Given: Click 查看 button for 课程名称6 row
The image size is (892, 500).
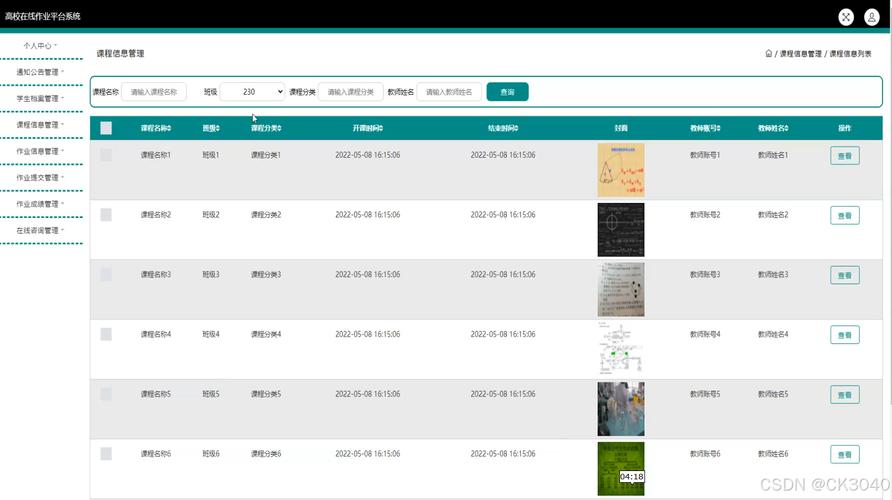Looking at the screenshot, I should pyautogui.click(x=845, y=454).
